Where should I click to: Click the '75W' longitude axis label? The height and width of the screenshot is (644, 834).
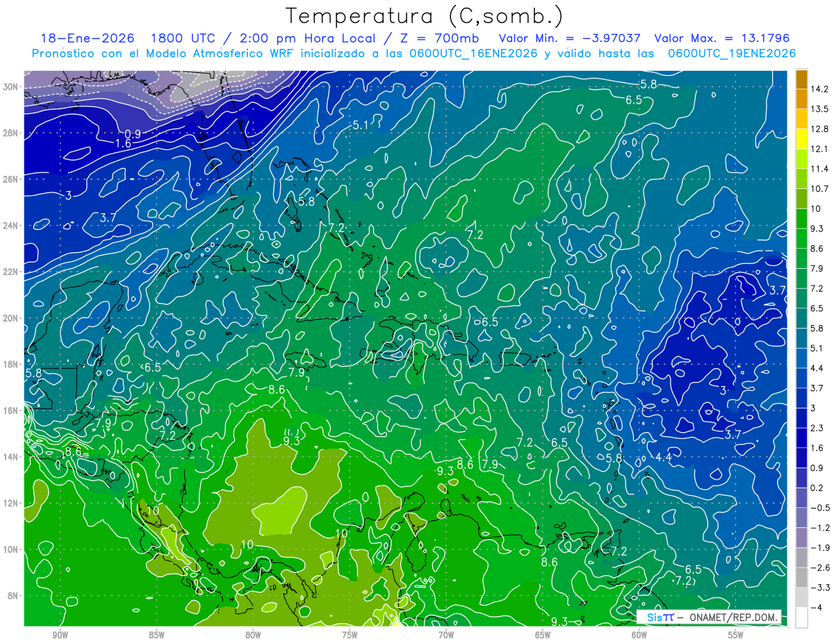pyautogui.click(x=350, y=636)
